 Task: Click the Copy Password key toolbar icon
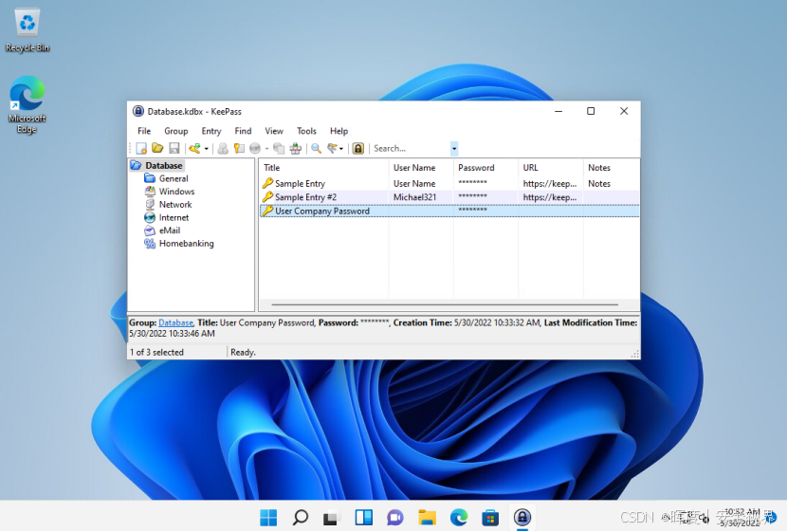pos(239,148)
